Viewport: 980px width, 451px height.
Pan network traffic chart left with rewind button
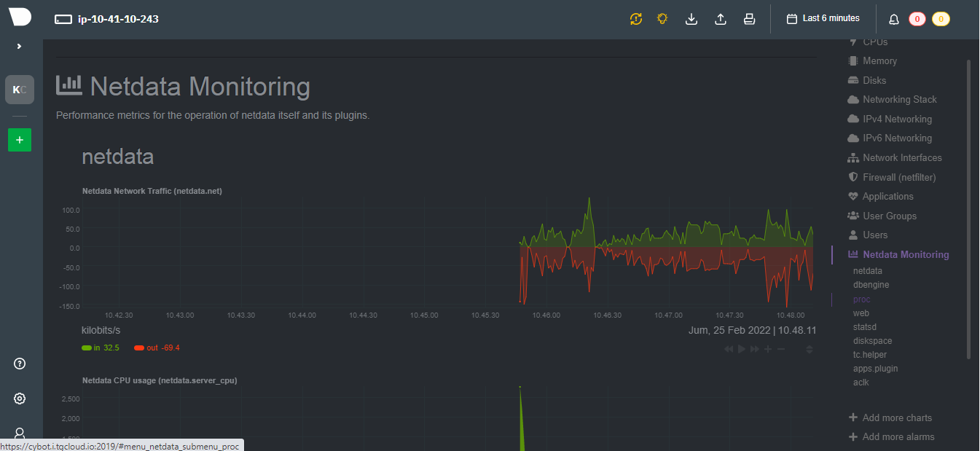729,349
